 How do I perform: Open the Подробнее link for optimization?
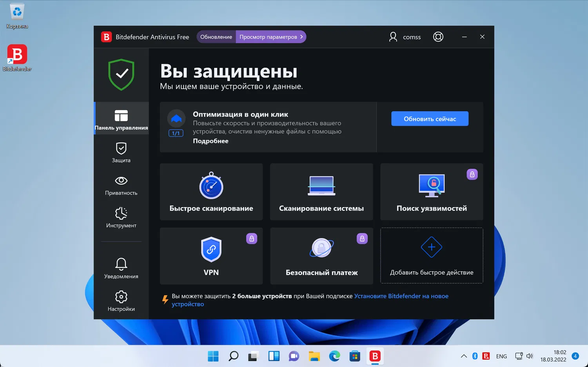[x=211, y=141]
